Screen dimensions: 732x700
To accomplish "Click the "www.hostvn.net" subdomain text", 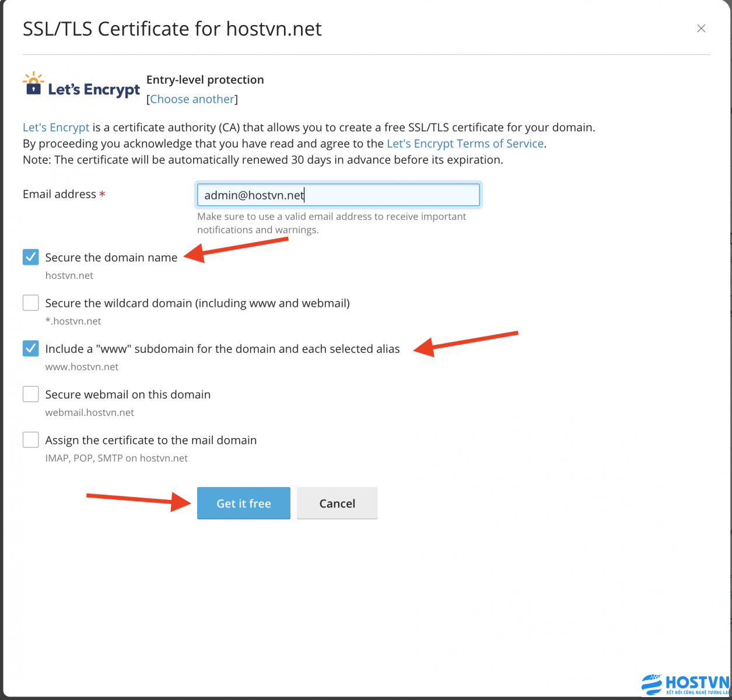I will (x=82, y=367).
